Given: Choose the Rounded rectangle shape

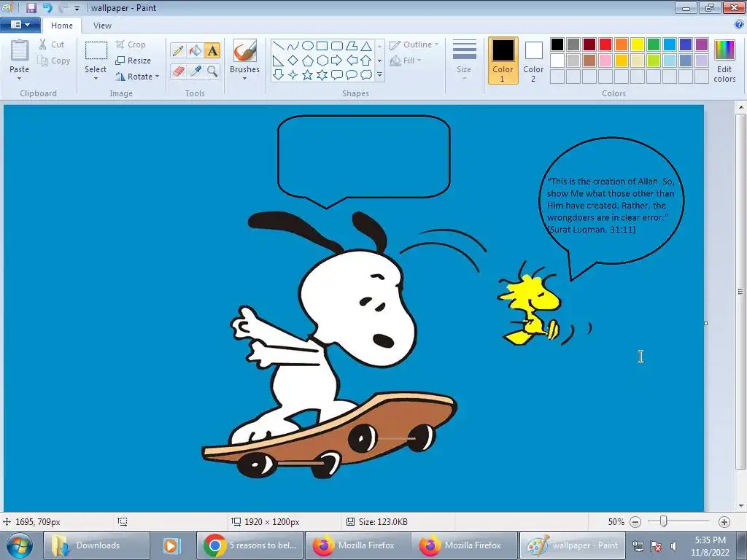Looking at the screenshot, I should 337,46.
